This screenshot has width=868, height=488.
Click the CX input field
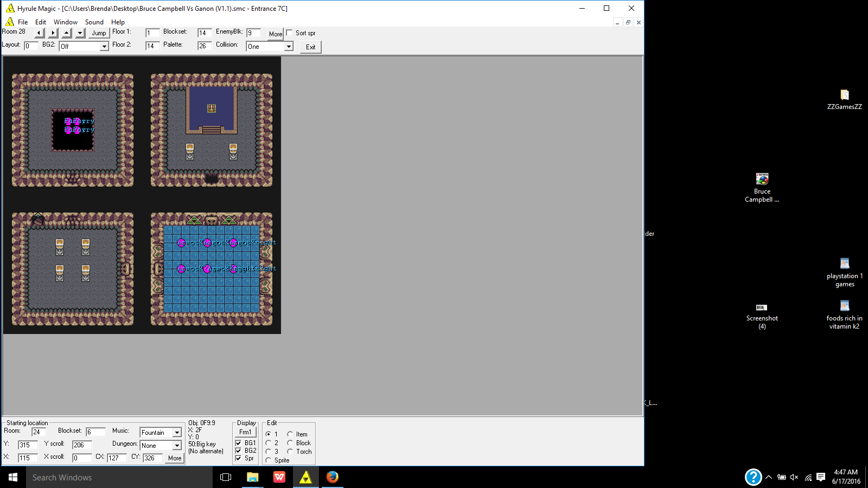tap(117, 458)
